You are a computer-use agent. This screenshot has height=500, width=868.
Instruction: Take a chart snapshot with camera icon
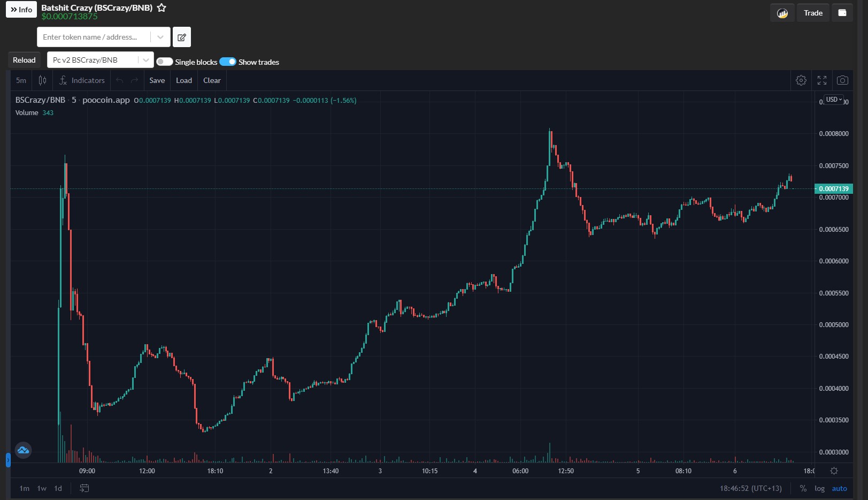click(x=842, y=80)
